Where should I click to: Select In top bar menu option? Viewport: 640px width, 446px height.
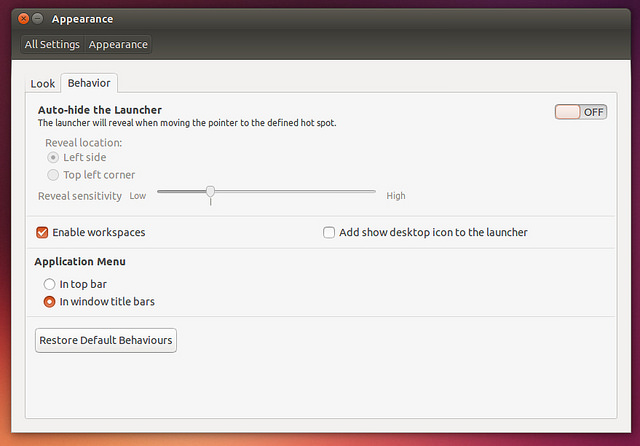(49, 284)
